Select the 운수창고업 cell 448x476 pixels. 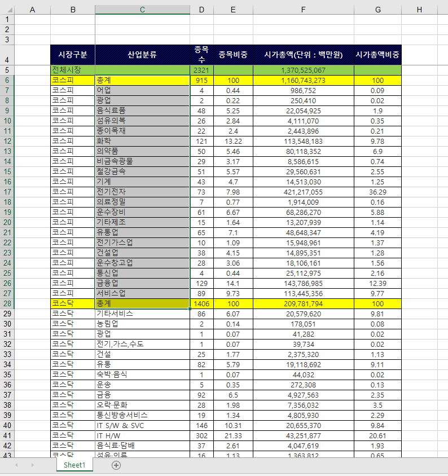click(x=142, y=263)
